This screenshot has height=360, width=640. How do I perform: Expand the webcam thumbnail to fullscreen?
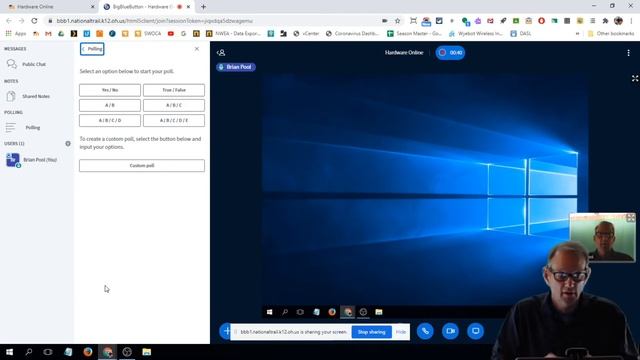point(631,218)
